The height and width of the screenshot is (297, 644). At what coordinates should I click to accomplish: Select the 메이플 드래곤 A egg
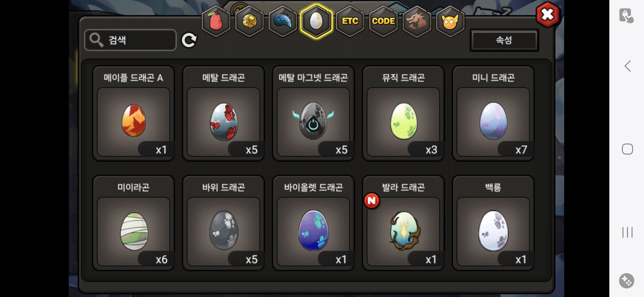point(133,113)
